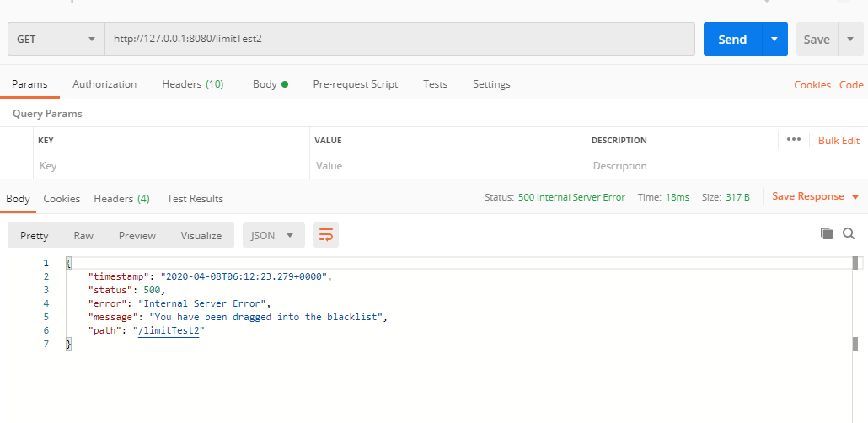Viewport: 868px width, 423px height.
Task: Select the Raw response view
Action: tap(83, 235)
